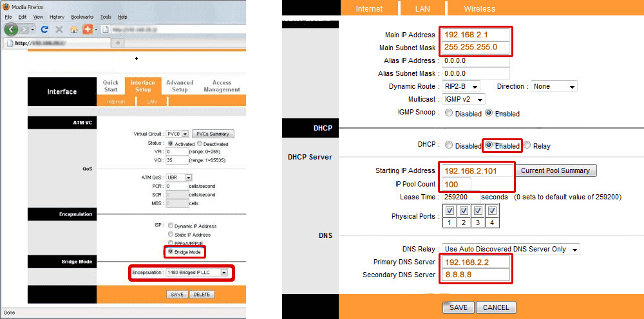This screenshot has width=644, height=319.
Task: Select the browser tab starting with http://
Action: pos(56,42)
